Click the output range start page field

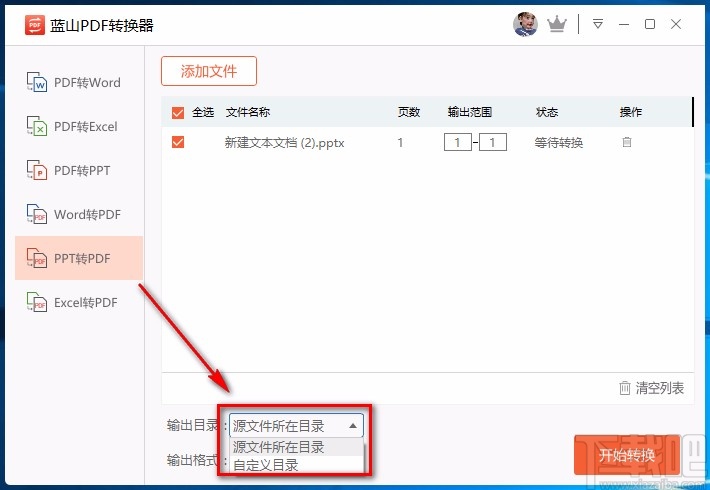pyautogui.click(x=458, y=142)
